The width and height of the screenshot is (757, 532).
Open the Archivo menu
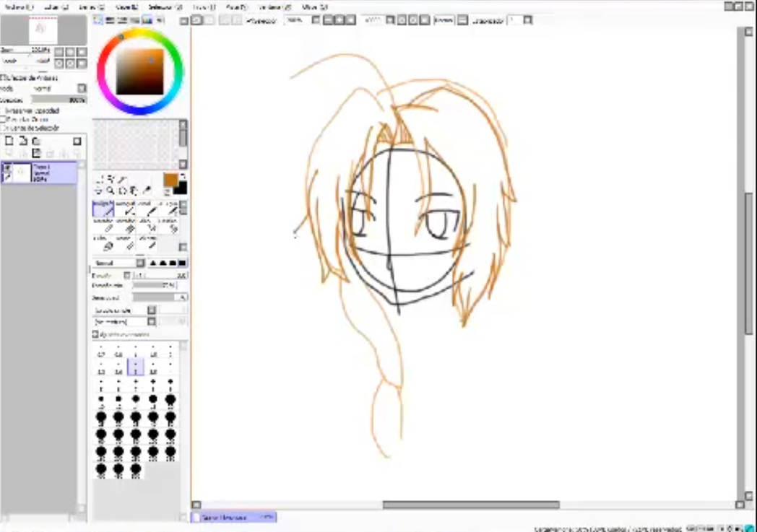pyautogui.click(x=20, y=6)
